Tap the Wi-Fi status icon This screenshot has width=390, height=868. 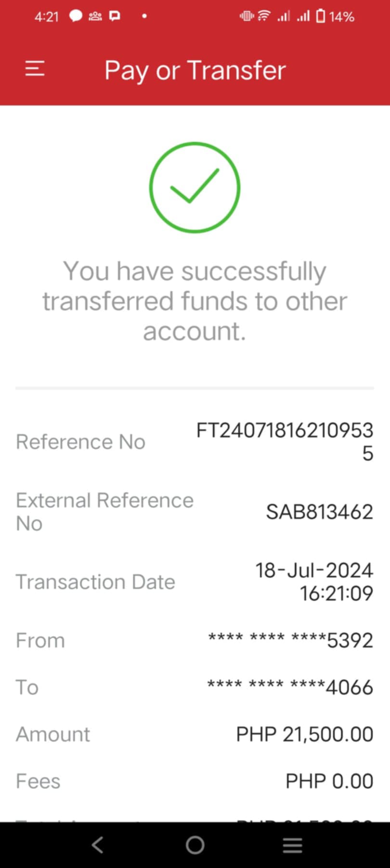coord(264,16)
